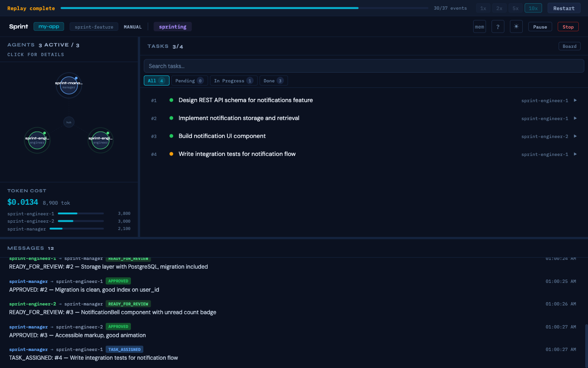Switch replay speed to 5x
Viewport: 588px width, 368px height.
pyautogui.click(x=515, y=8)
